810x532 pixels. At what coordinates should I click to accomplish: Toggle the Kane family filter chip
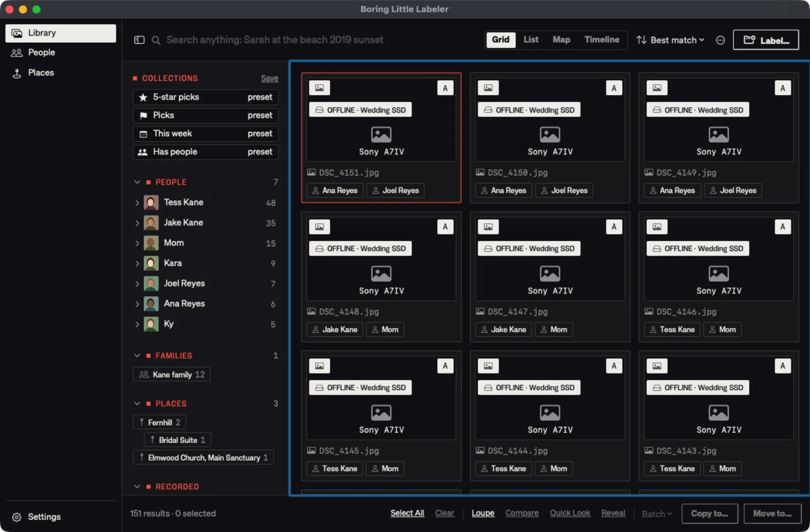click(172, 375)
